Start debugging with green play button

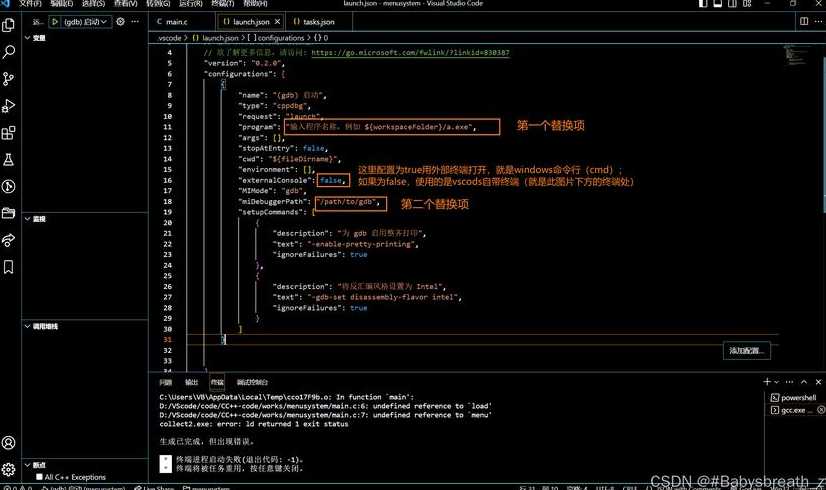click(x=54, y=22)
